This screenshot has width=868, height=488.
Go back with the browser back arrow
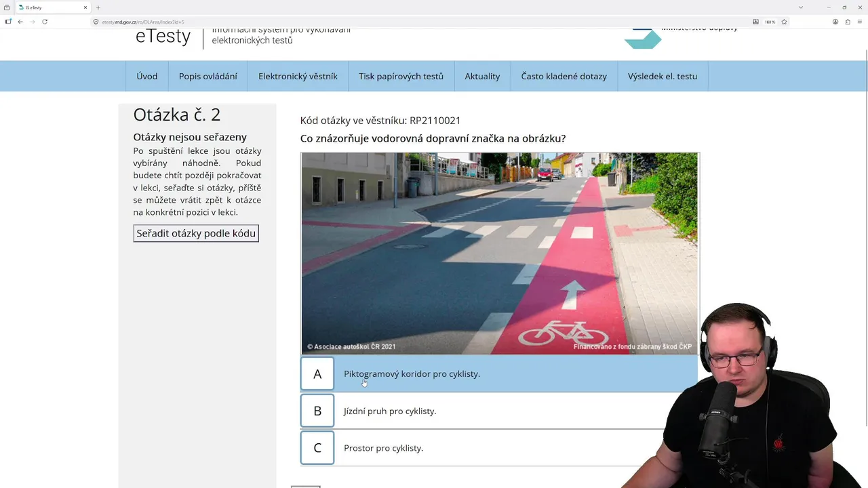point(20,22)
